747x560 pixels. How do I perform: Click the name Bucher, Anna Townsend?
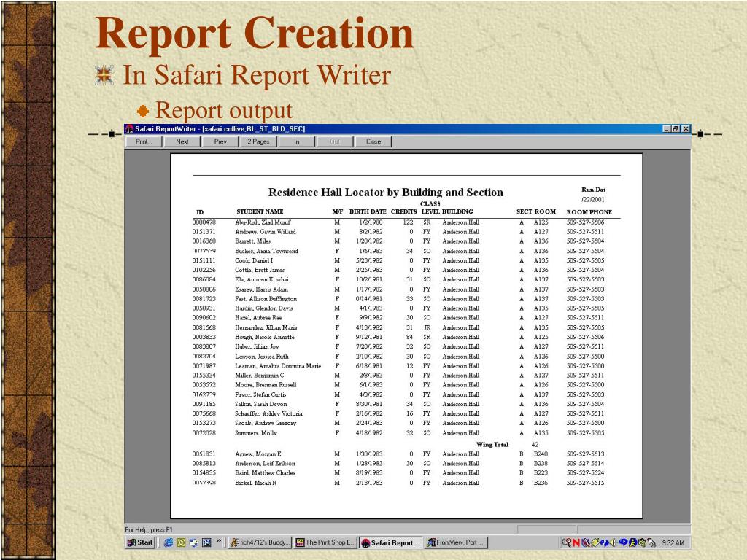tap(266, 251)
